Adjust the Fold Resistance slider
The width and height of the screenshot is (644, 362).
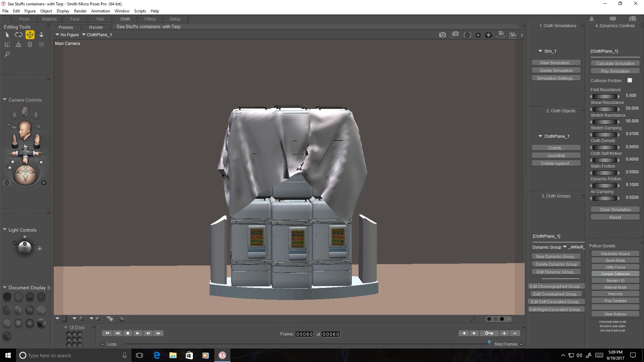(x=605, y=96)
